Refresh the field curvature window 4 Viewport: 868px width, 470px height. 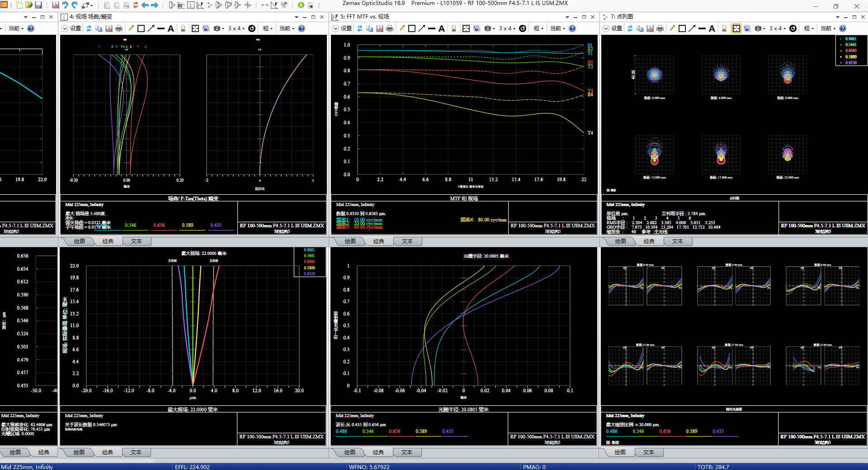click(x=89, y=28)
